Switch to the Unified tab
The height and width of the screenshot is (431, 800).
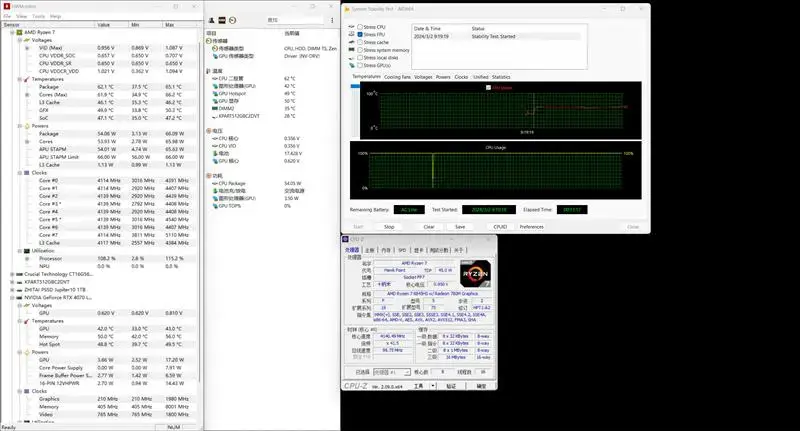(481, 77)
